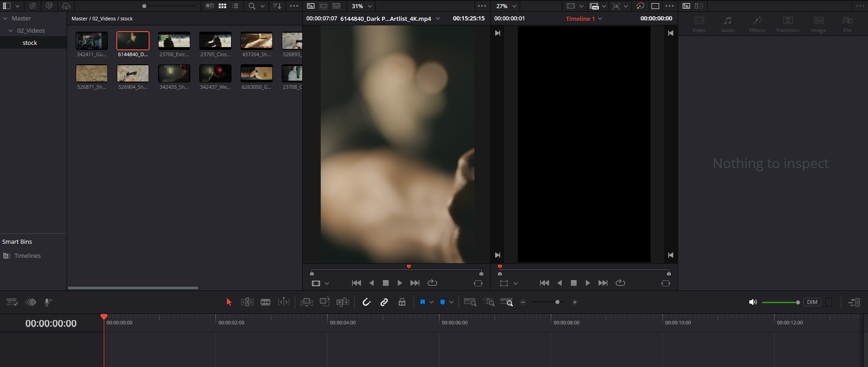Click the timeline zoom in plus button

click(575, 302)
